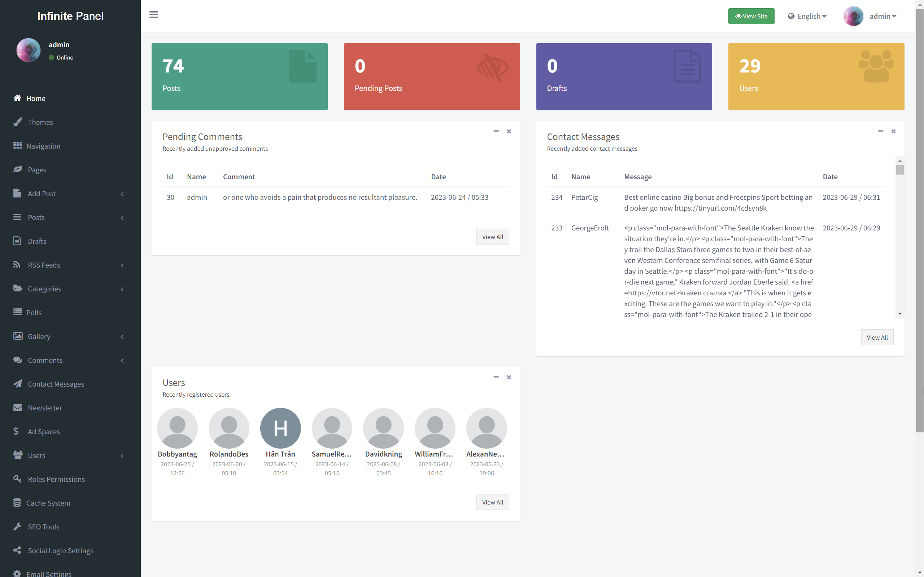Click the green View Site button
924x577 pixels.
pos(751,16)
